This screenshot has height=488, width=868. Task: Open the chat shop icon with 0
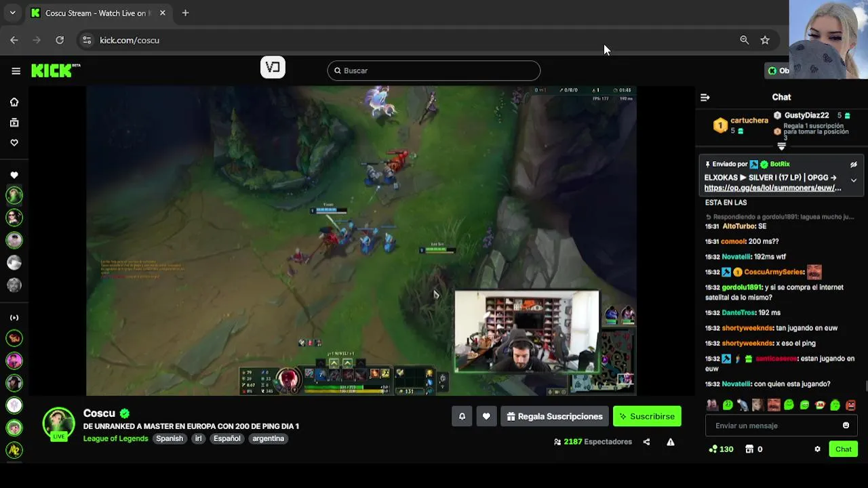pos(754,449)
